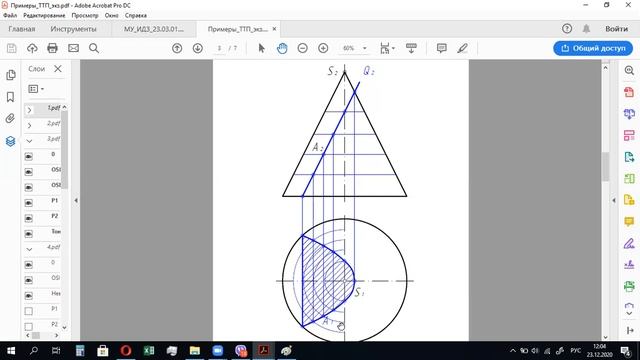
Task: Choose the selection arrow tool
Action: pyautogui.click(x=262, y=48)
